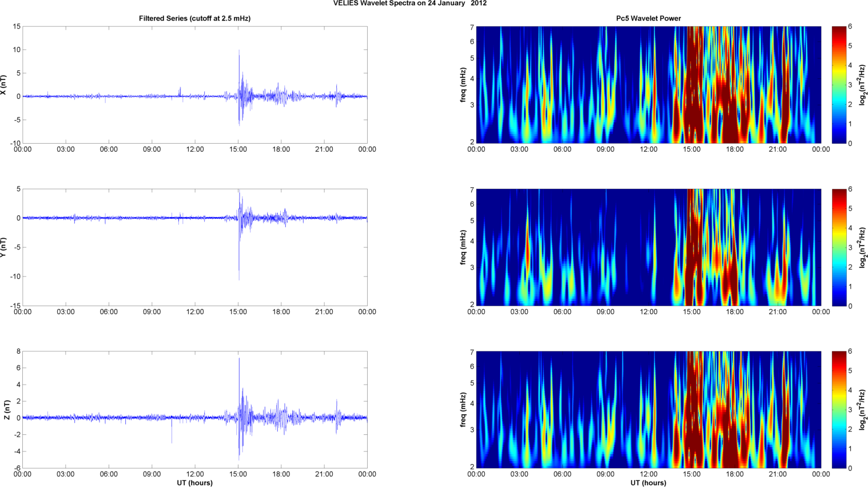Click "UT (hours)" label under the Z series plot
The height and width of the screenshot is (487, 868).
click(x=194, y=482)
